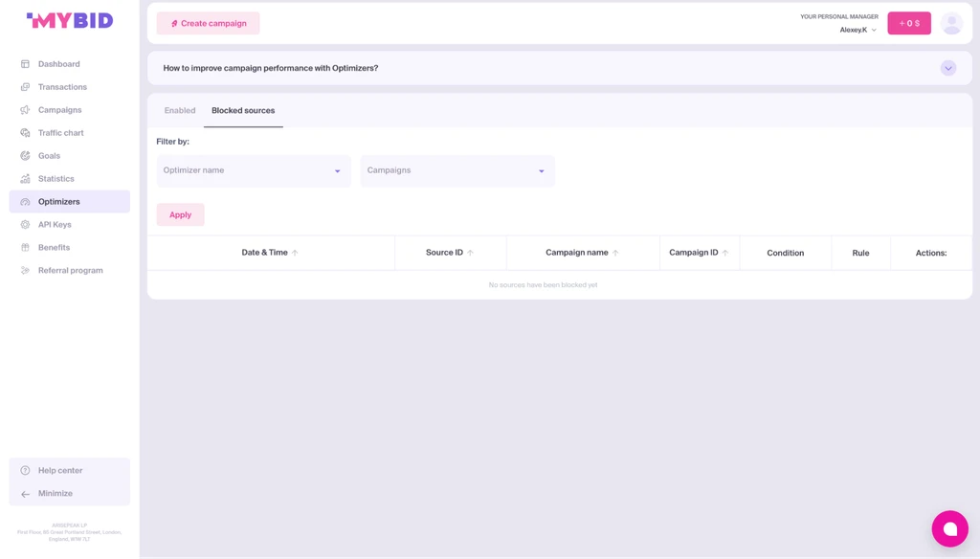This screenshot has height=559, width=980.
Task: Click the Apply filter button
Action: [x=180, y=214]
